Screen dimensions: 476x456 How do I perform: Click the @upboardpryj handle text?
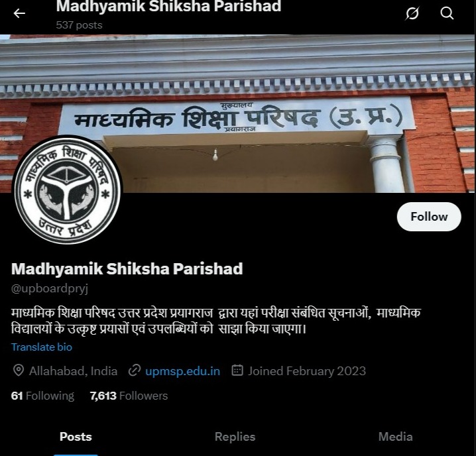[x=50, y=288]
